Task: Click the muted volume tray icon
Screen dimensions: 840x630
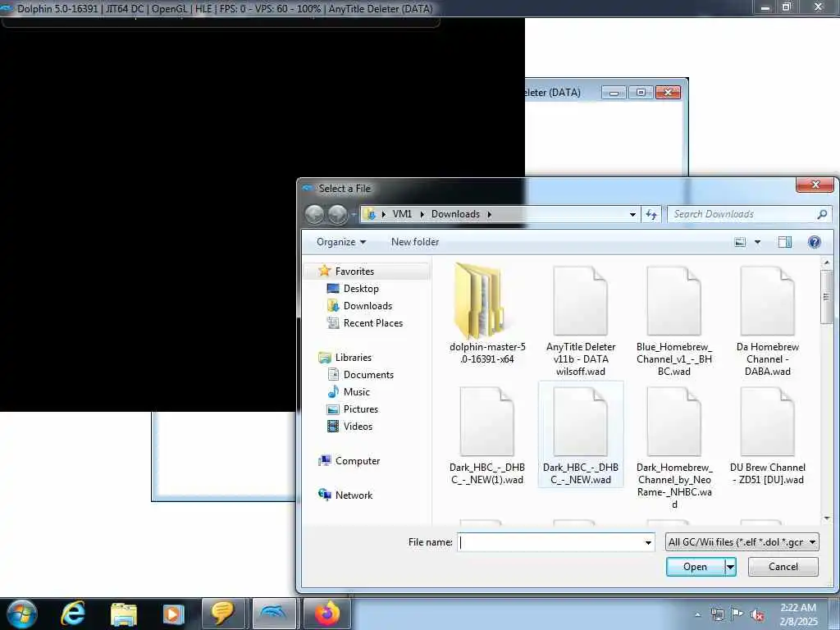Action: (757, 614)
